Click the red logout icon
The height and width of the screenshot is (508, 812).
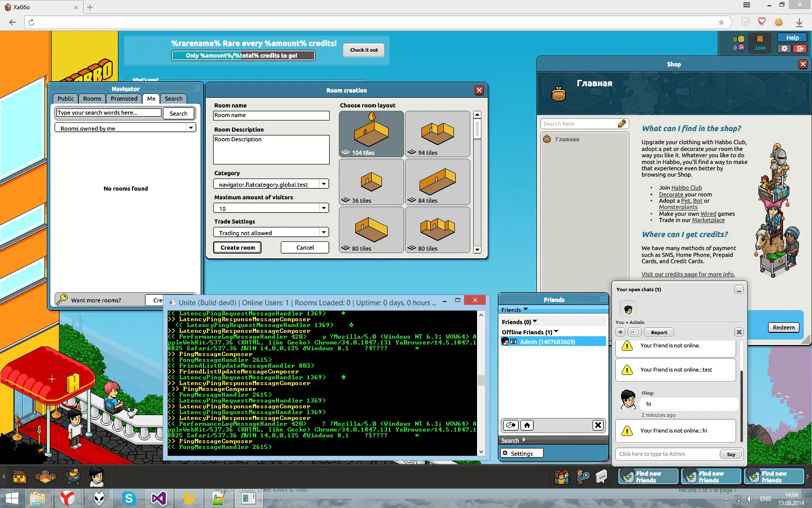tap(800, 48)
